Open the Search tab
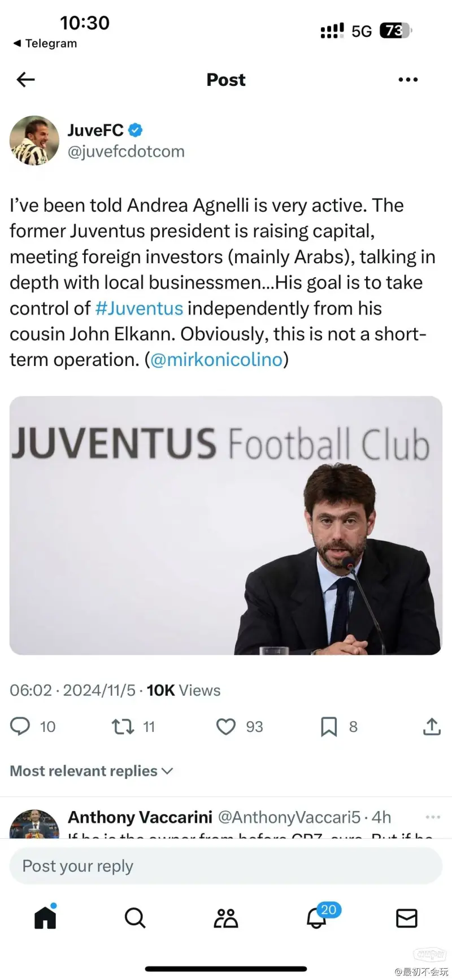 (x=135, y=918)
